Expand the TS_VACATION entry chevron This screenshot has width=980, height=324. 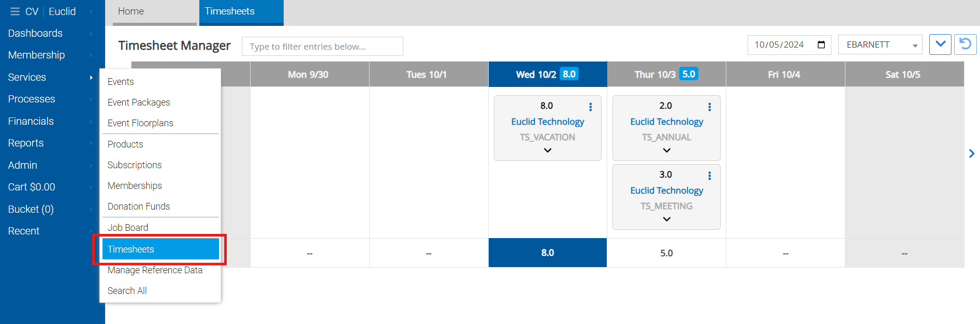coord(548,150)
